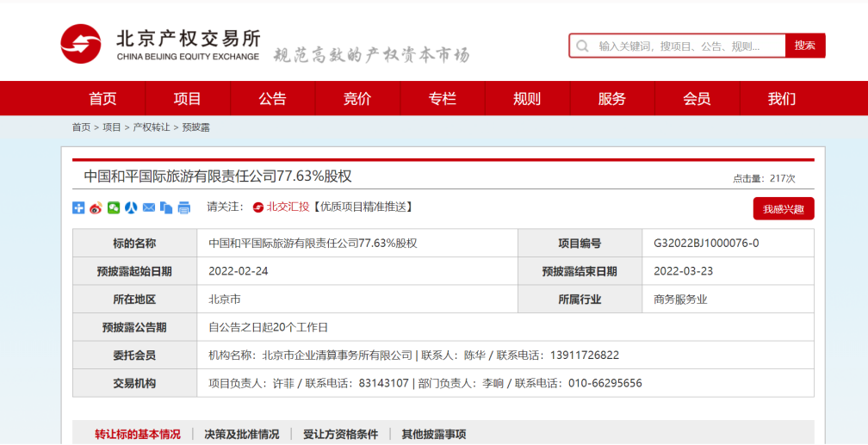Click the Beijing Equity Exchange logo
This screenshot has height=445, width=868.
click(x=160, y=44)
